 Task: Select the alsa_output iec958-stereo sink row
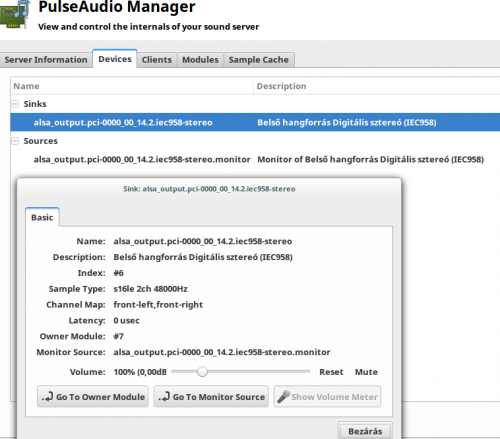tap(255, 122)
